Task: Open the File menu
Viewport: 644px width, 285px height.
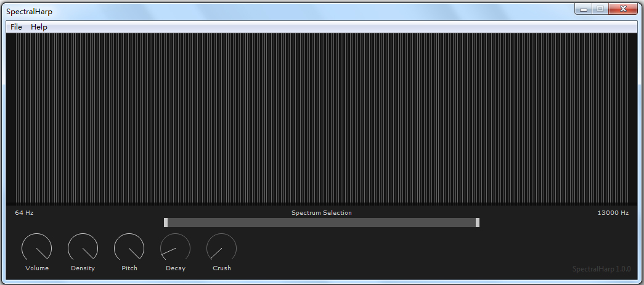Action: tap(16, 27)
